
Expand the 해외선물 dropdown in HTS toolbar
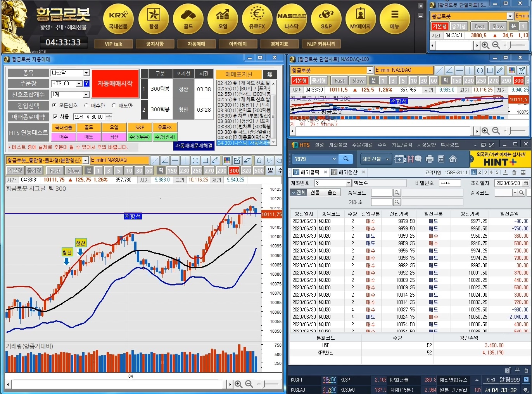click(387, 159)
